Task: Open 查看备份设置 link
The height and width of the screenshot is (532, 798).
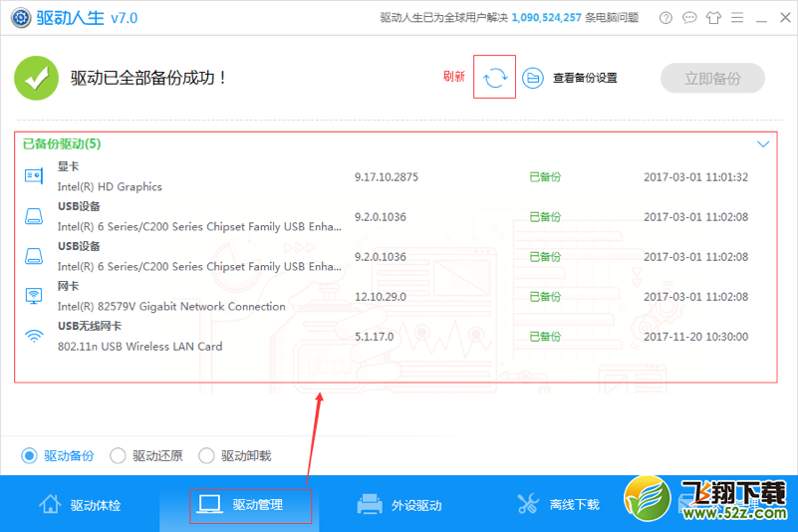Action: [585, 78]
